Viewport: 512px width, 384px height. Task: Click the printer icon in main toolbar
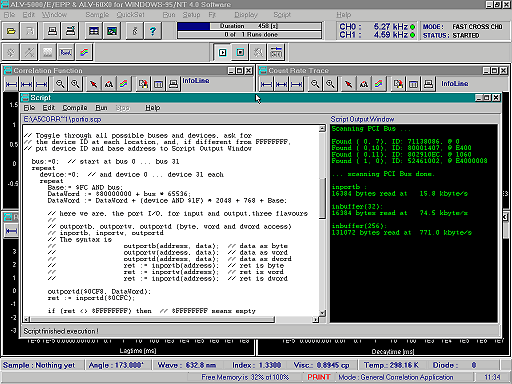(x=52, y=31)
